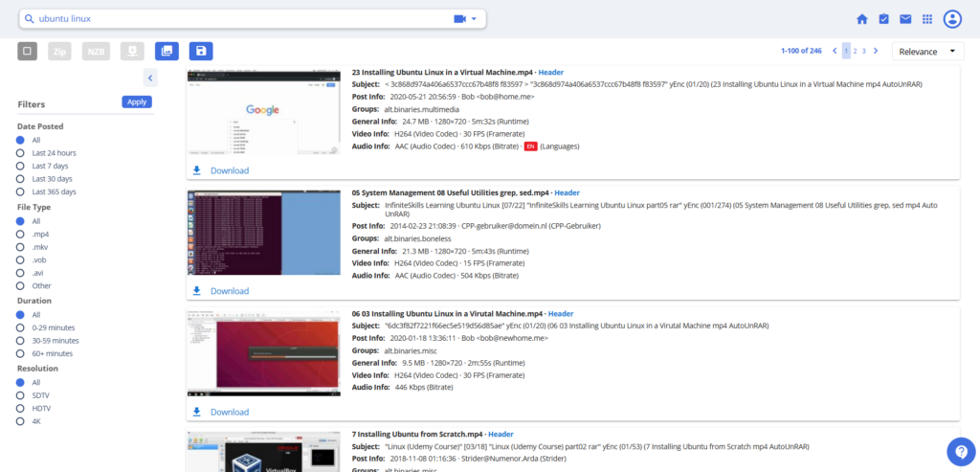Go to the next results page chevron
Image resolution: width=980 pixels, height=472 pixels.
click(x=876, y=52)
